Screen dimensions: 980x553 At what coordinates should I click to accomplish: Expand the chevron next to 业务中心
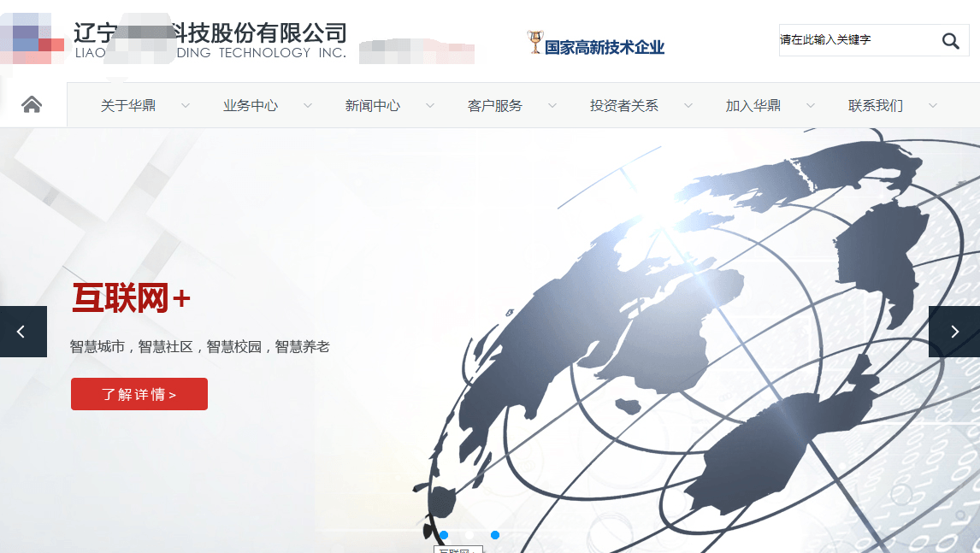coord(307,106)
